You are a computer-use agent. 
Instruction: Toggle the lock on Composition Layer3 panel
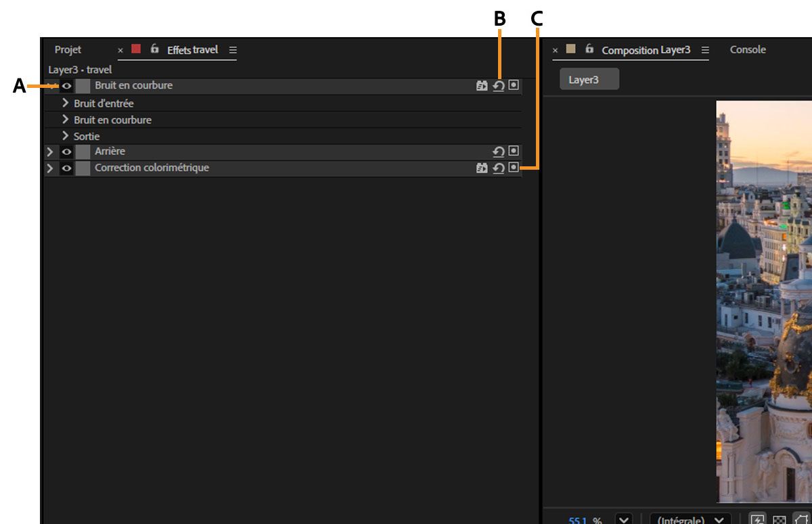click(x=589, y=49)
